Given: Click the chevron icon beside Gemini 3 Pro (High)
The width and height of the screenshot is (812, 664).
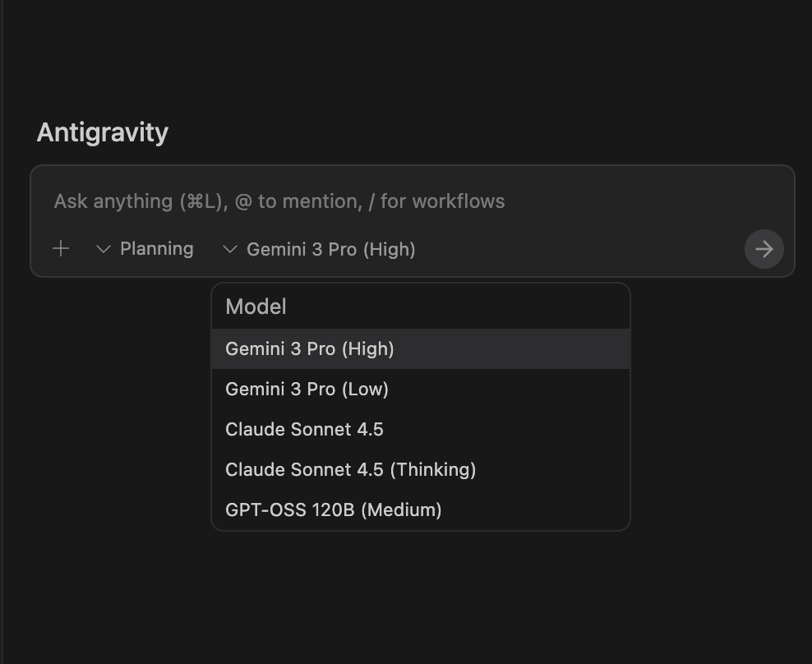Looking at the screenshot, I should (x=230, y=249).
